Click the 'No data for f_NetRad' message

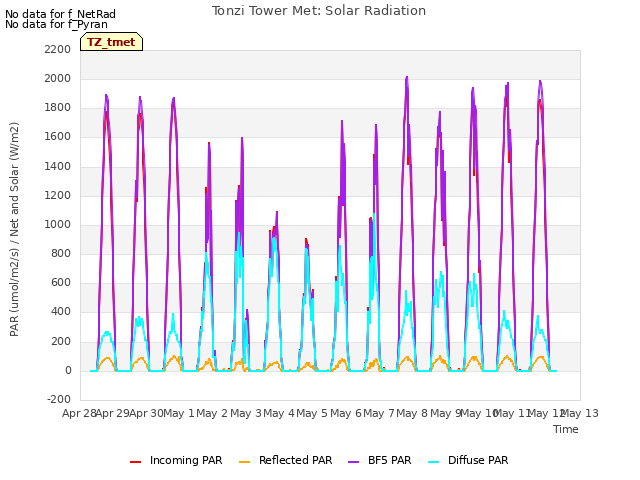[x=60, y=14]
